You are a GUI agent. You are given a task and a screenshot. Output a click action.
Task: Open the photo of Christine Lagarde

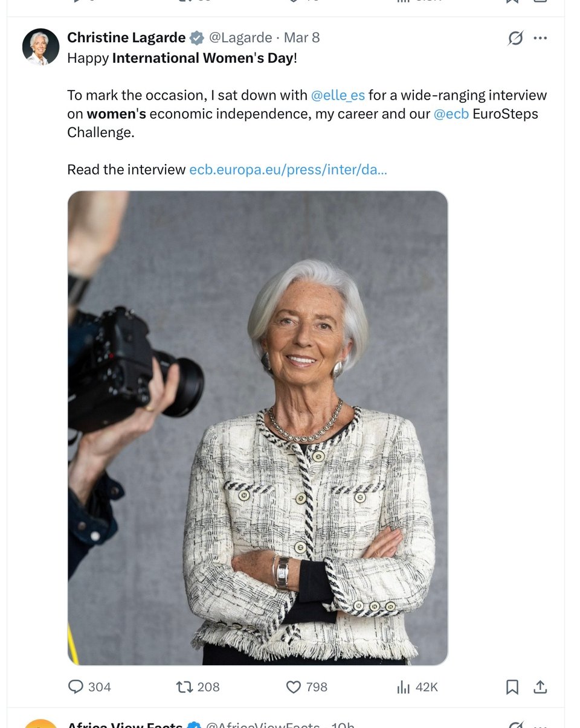coord(259,427)
